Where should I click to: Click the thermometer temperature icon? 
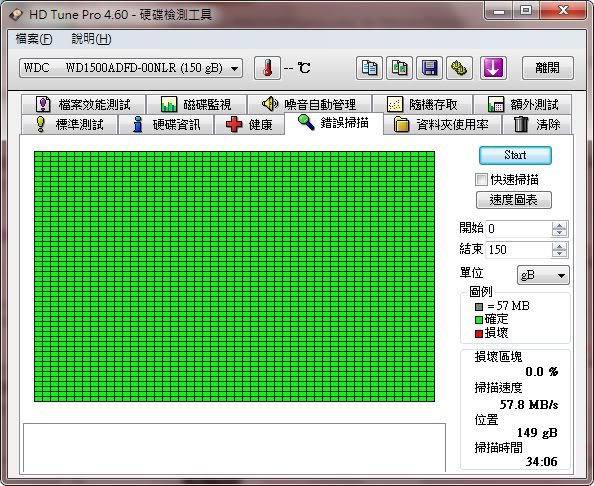(267, 68)
